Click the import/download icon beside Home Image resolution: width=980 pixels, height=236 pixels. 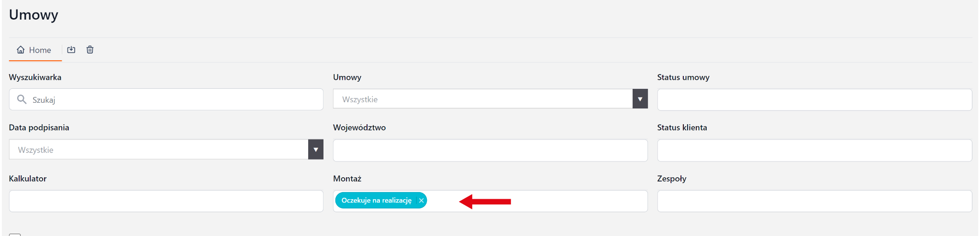(x=71, y=50)
